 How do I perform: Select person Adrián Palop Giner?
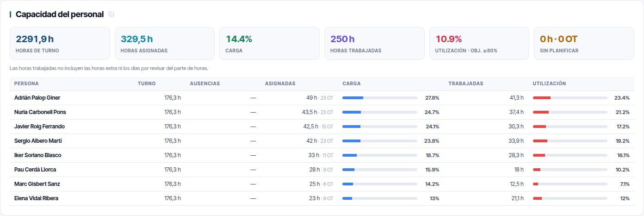[x=37, y=98]
